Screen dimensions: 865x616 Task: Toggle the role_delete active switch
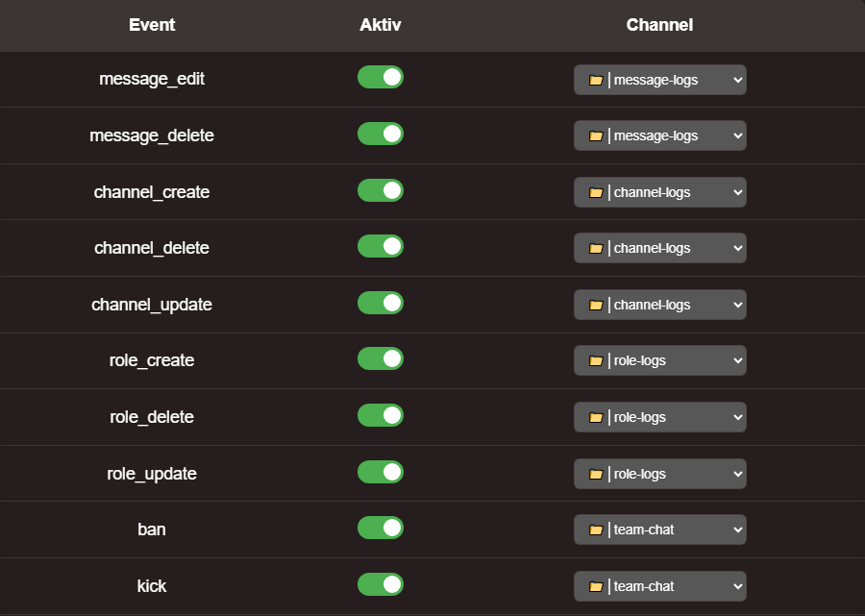pos(380,416)
